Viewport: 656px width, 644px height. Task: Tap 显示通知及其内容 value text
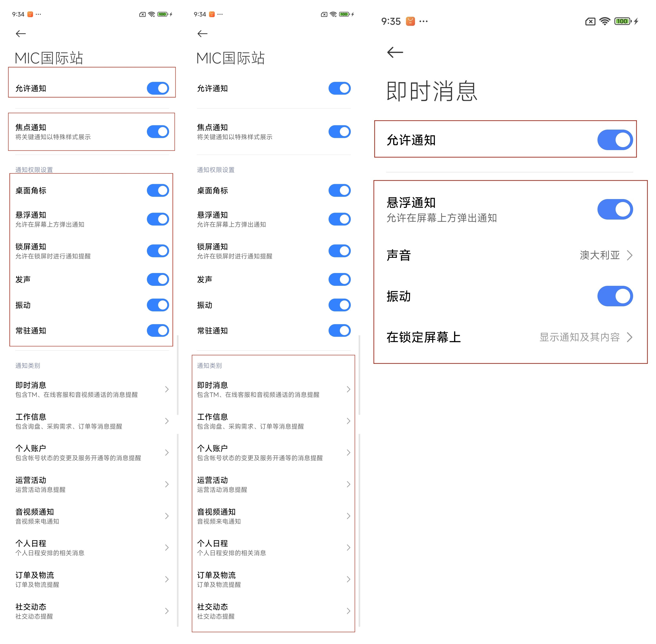point(579,337)
